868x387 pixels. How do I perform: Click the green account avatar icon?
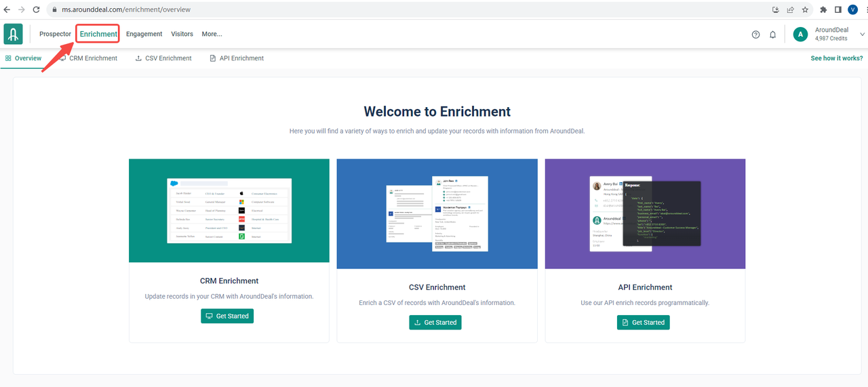pyautogui.click(x=800, y=35)
